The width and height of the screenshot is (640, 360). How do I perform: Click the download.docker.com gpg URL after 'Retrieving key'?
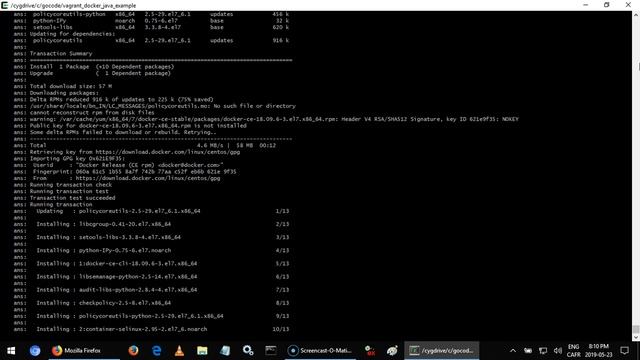tap(168, 152)
